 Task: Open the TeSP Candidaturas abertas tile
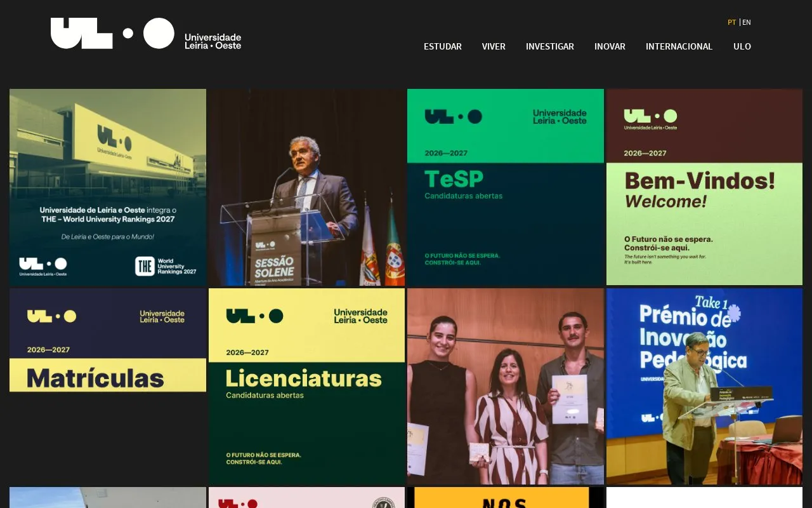[506, 187]
